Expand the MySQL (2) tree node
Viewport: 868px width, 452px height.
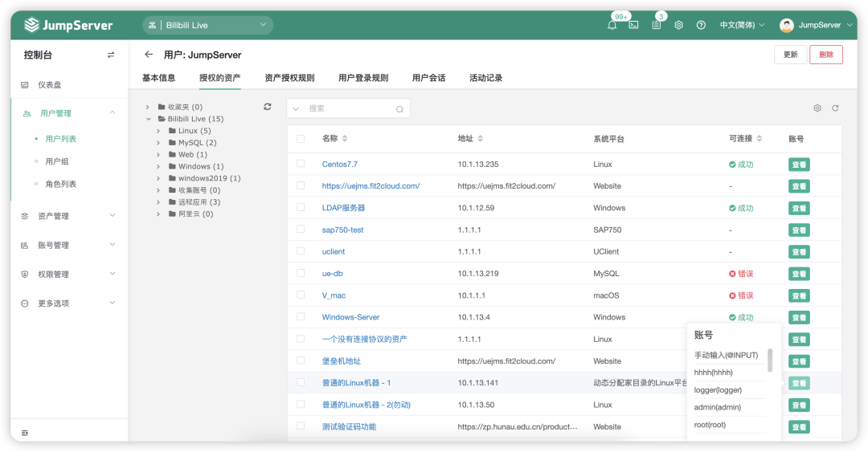(158, 143)
